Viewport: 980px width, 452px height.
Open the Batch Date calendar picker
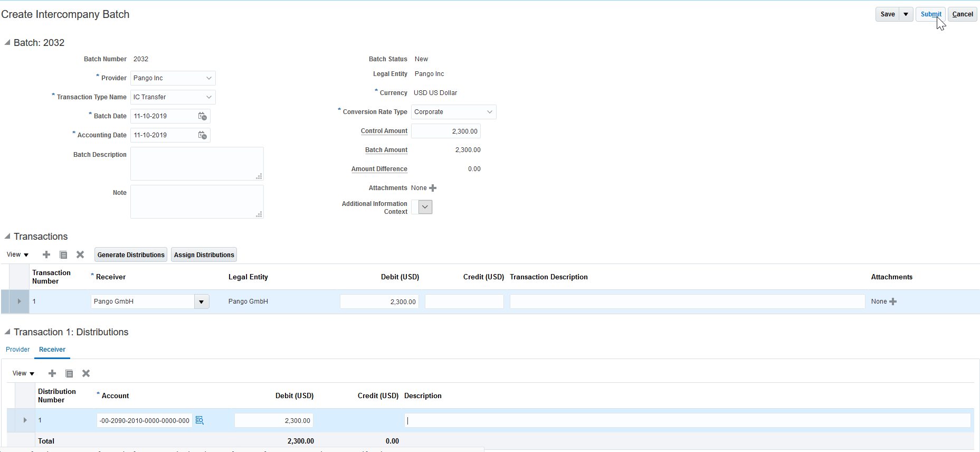(202, 116)
